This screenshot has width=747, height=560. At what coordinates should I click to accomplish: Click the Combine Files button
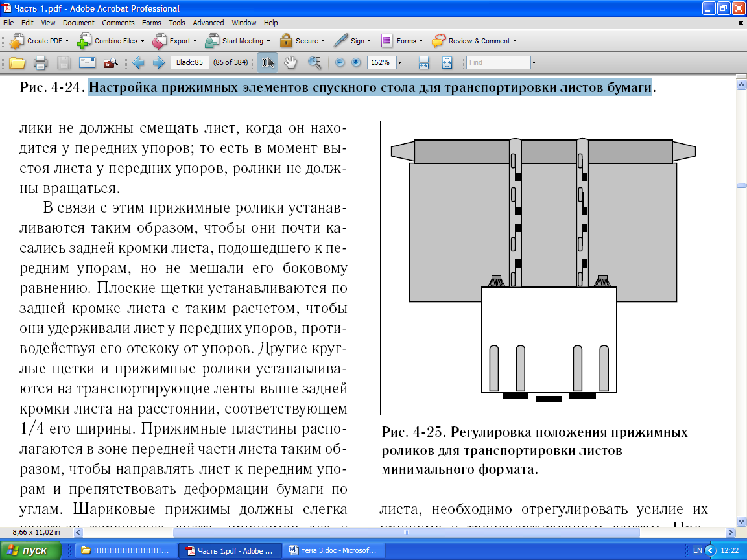coord(110,41)
